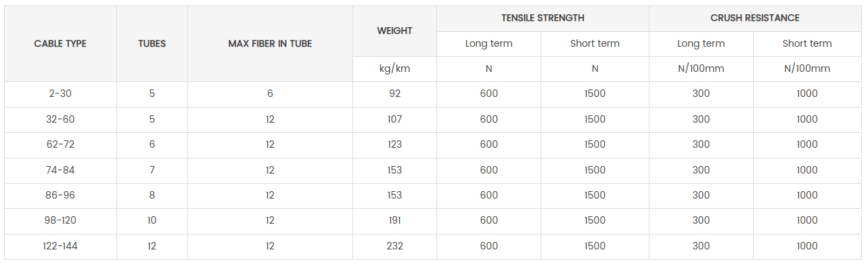Click Long term under Tensile Strength
The height and width of the screenshot is (265, 868).
tap(488, 43)
